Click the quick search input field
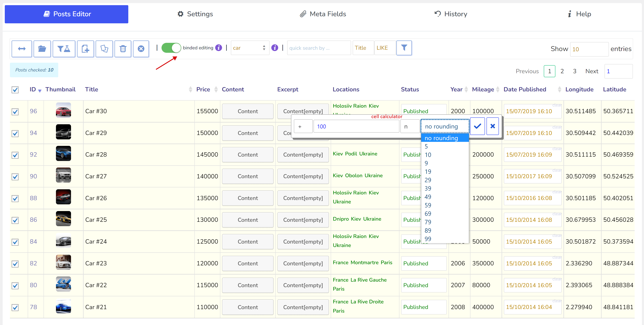Image resolution: width=644 pixels, height=325 pixels. (319, 48)
